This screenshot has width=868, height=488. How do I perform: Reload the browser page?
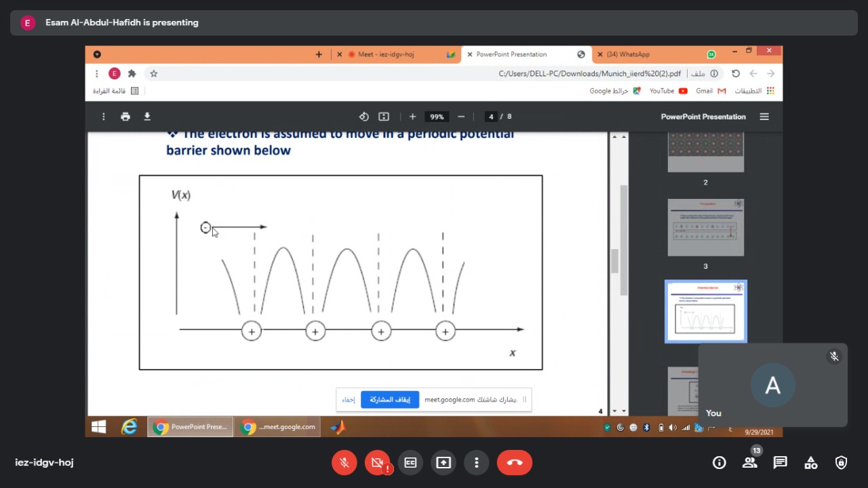736,73
